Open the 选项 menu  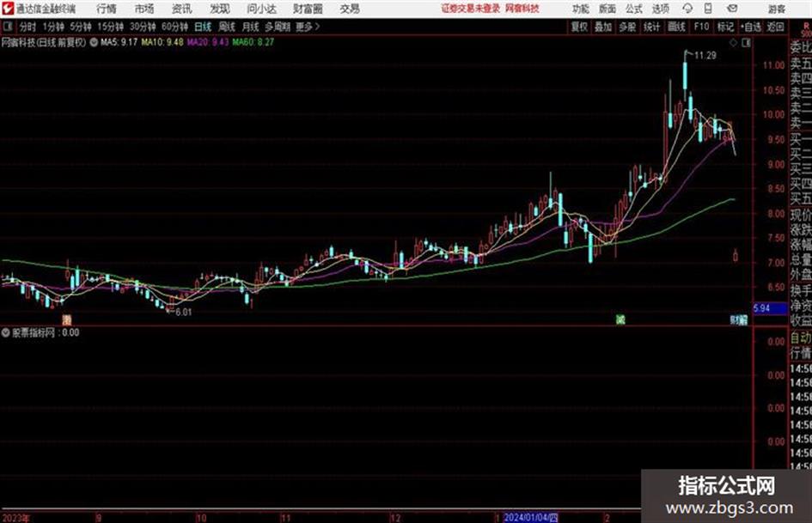pos(661,9)
